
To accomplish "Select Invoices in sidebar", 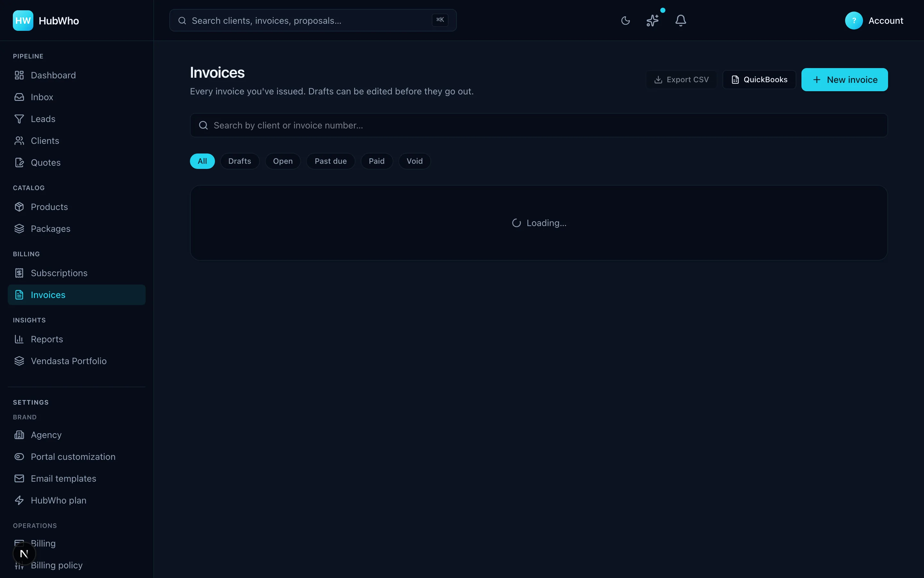I will click(x=76, y=295).
